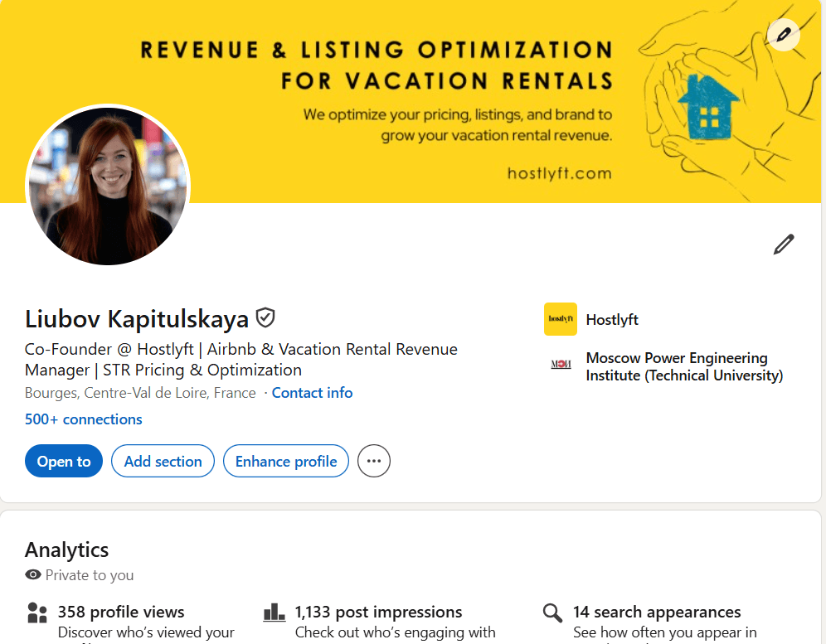Click the Co-Founder @ Hostlyft headline text
The image size is (826, 644).
tap(241, 359)
